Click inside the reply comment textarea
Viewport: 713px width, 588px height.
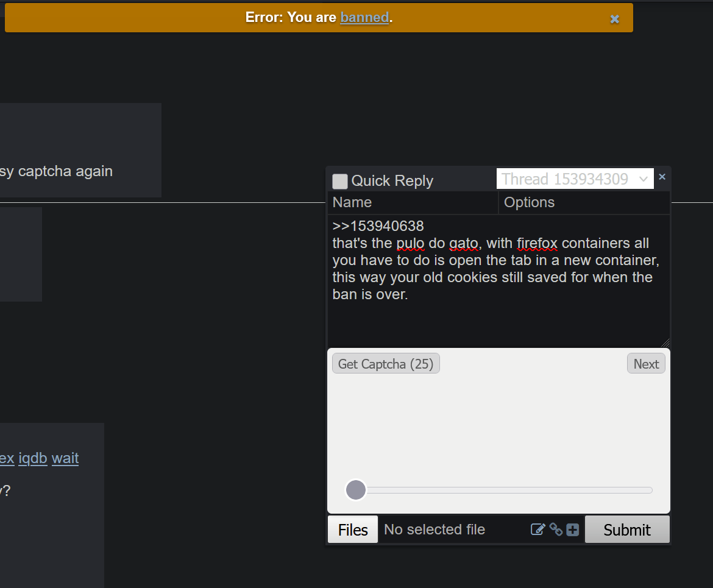499,281
